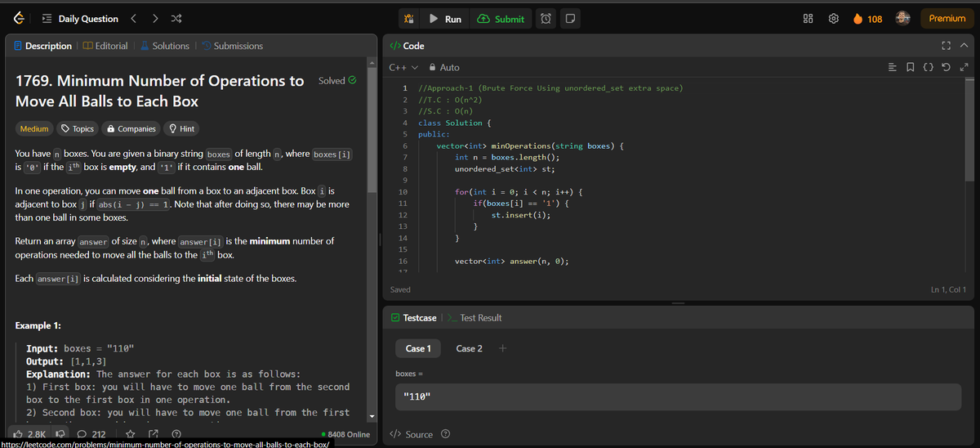
Task: Select Case 1 testcase
Action: point(416,348)
